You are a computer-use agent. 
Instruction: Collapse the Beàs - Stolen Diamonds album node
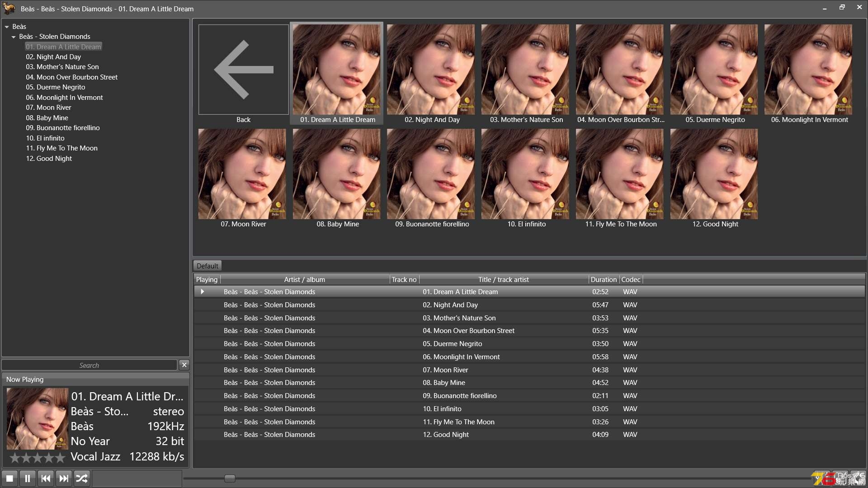(14, 37)
